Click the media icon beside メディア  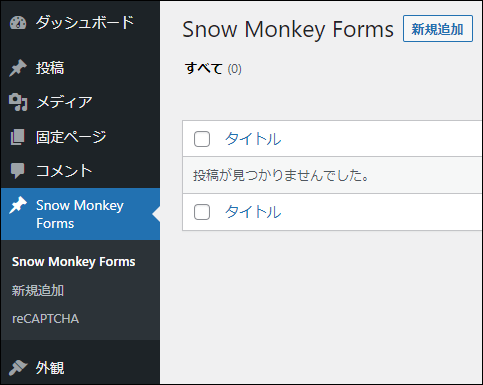pos(18,102)
